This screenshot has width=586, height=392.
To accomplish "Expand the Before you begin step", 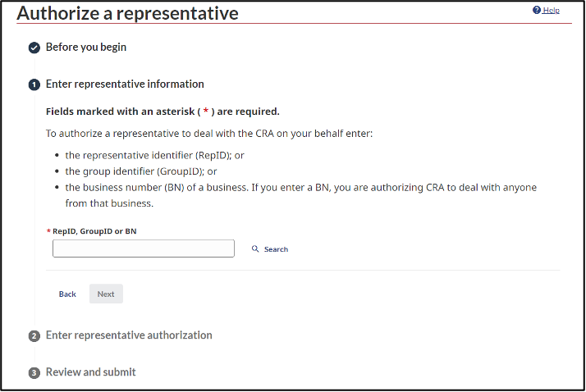I will tap(86, 47).
